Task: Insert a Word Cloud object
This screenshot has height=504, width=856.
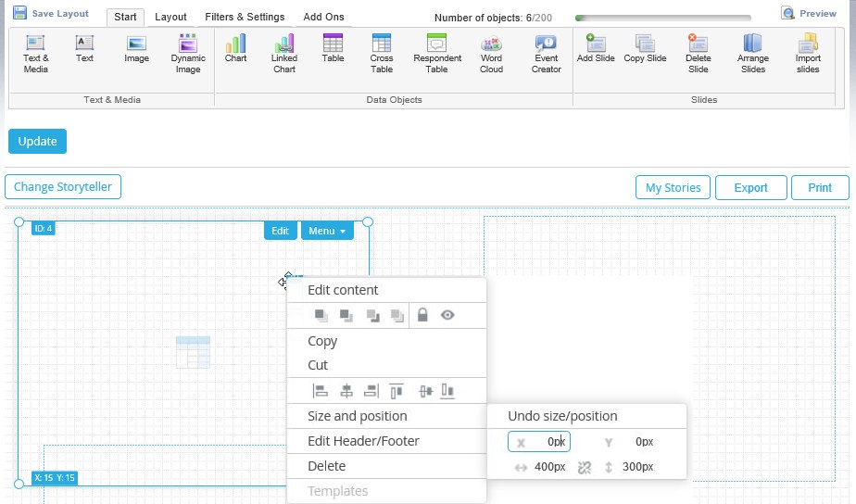Action: (491, 54)
